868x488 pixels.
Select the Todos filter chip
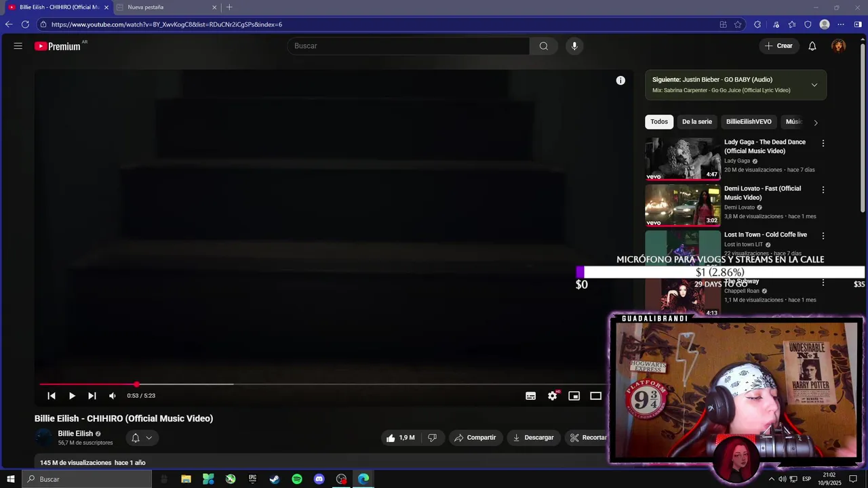tap(659, 122)
